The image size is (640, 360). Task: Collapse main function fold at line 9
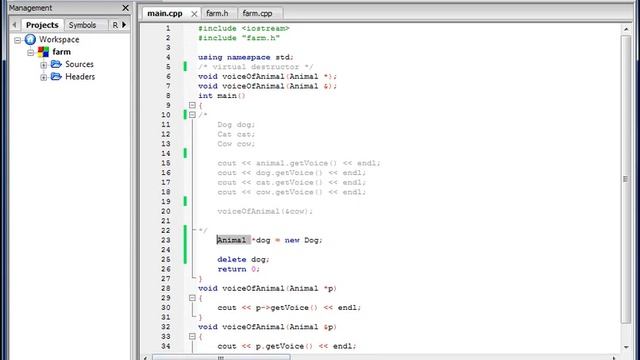192,105
